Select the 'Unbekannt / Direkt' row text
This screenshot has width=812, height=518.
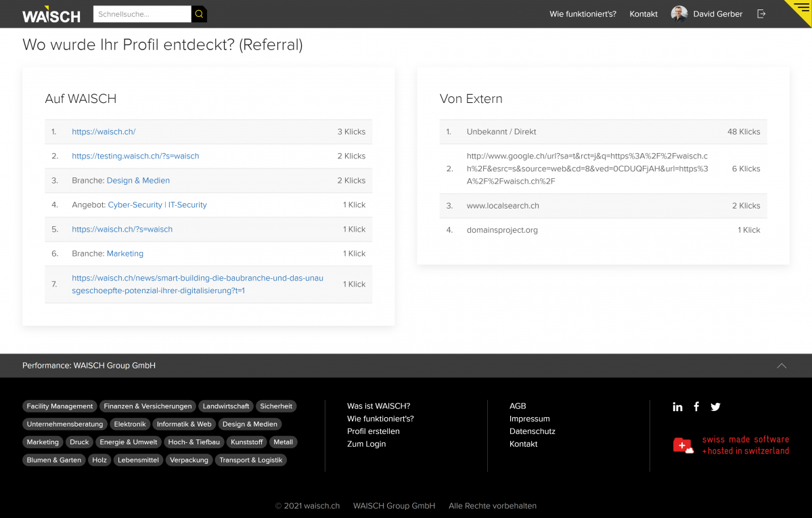tap(501, 132)
